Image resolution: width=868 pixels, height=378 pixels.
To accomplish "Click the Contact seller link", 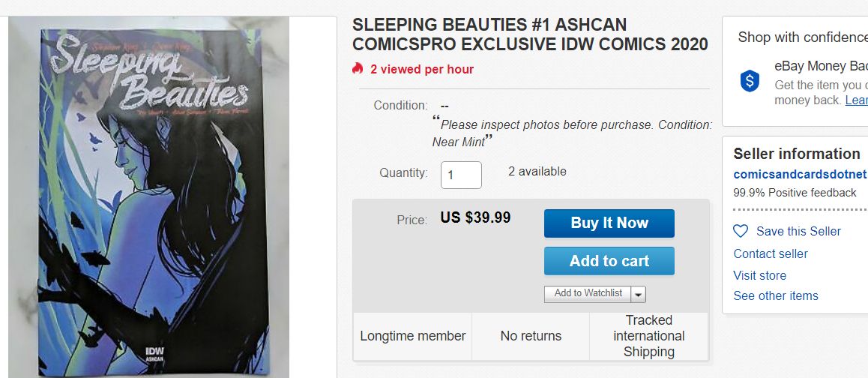I will [770, 253].
